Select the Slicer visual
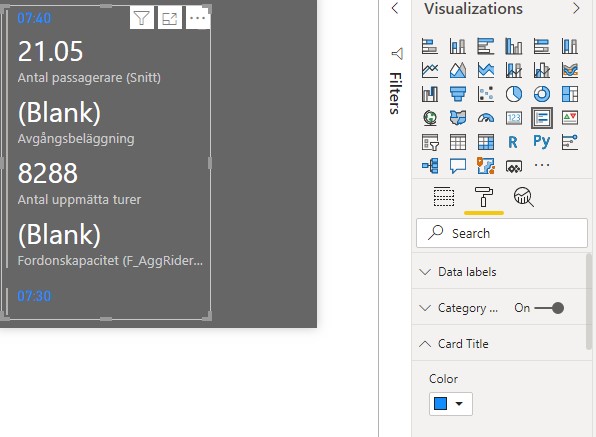596x437 pixels. [x=430, y=142]
